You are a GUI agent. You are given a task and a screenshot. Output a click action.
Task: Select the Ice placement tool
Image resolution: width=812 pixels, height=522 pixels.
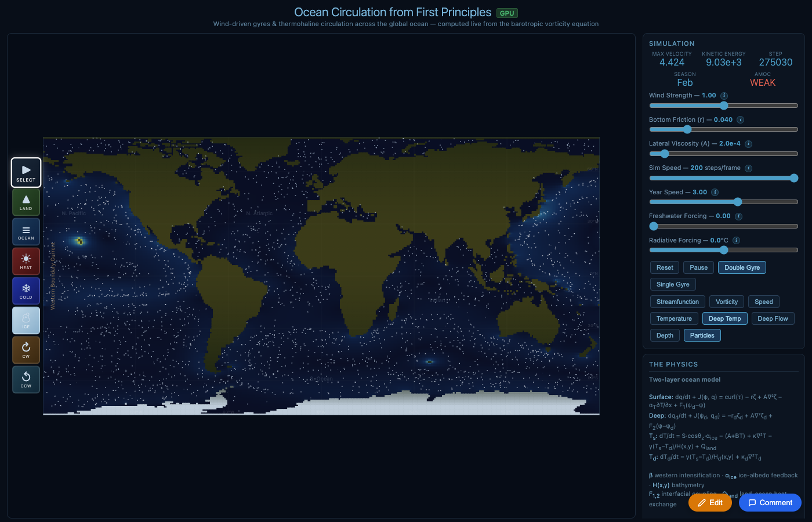tap(26, 320)
